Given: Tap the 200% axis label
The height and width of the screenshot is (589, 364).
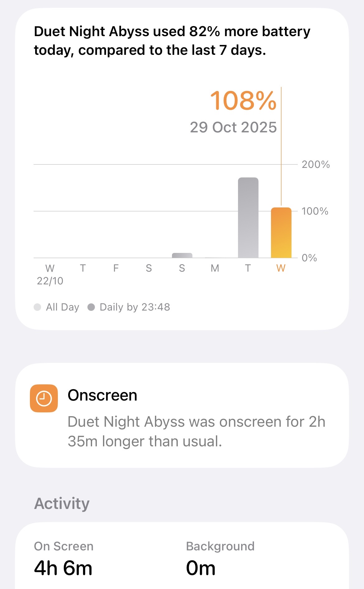Looking at the screenshot, I should point(315,164).
